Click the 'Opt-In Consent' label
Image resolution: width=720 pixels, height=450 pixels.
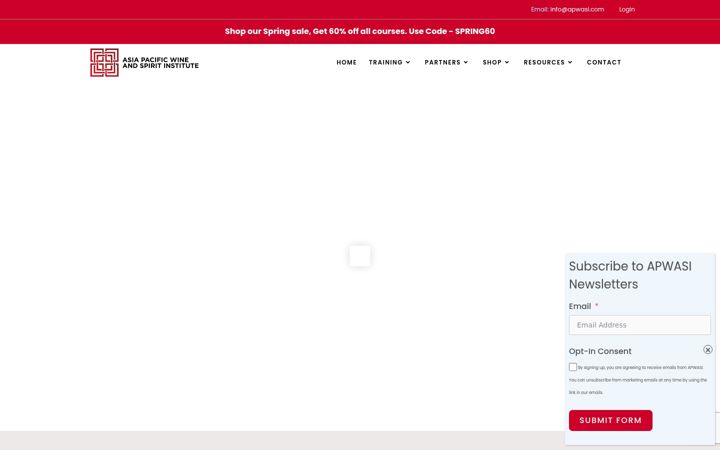click(600, 351)
